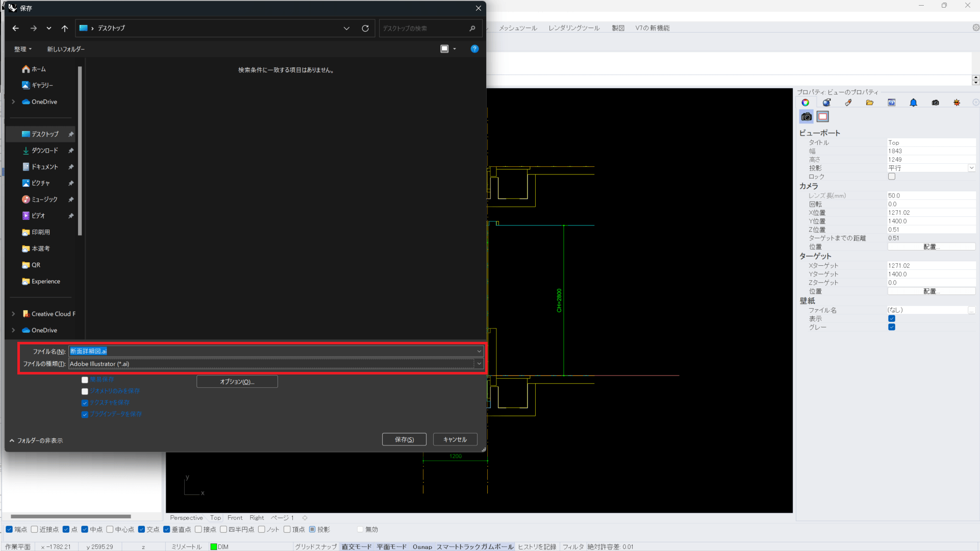Select the paint tube materials icon
The height and width of the screenshot is (551, 980).
tap(848, 103)
